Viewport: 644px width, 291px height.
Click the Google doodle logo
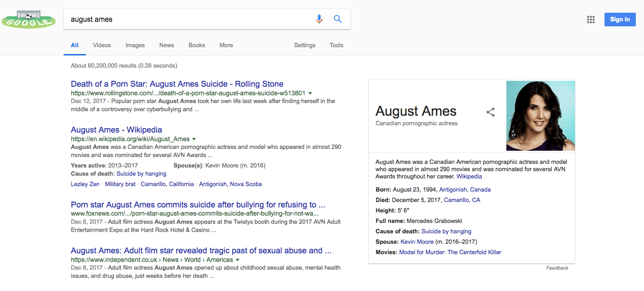(x=29, y=19)
